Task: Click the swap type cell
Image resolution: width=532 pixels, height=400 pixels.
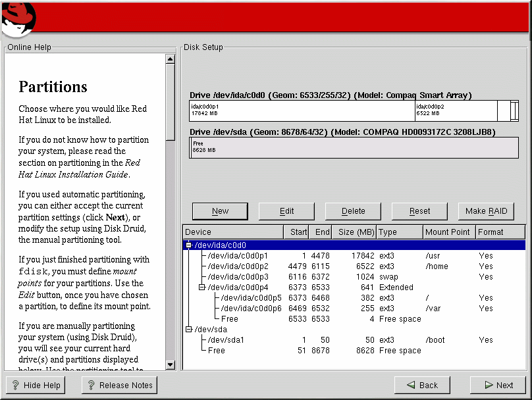Action: 388,276
